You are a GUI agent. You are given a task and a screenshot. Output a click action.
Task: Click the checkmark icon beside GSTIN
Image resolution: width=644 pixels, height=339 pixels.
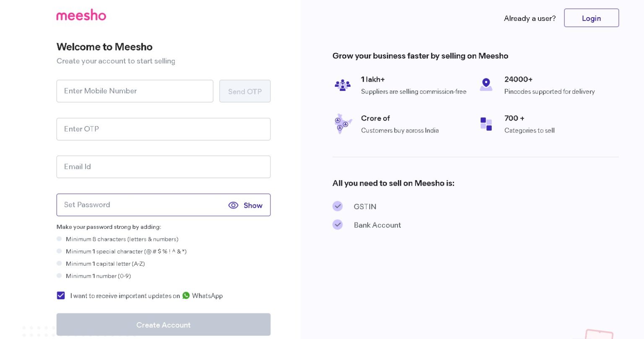(338, 206)
